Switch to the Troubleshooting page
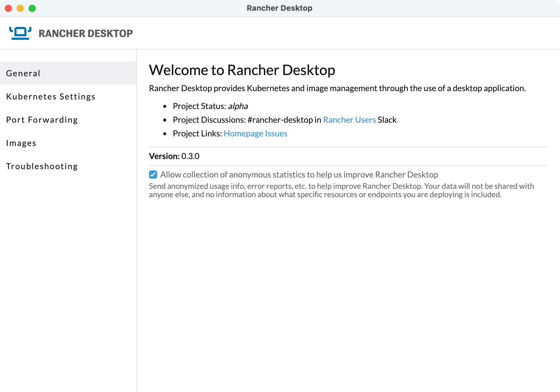The height and width of the screenshot is (392, 560). (68, 166)
